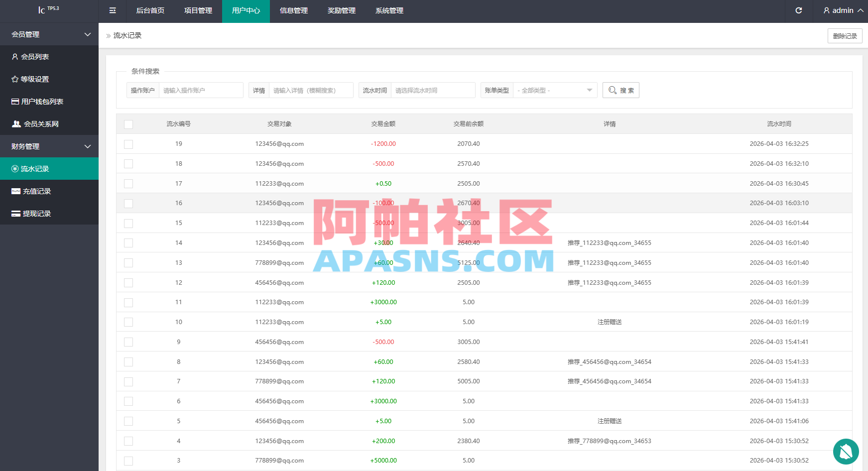Open 会员列表 in the sidebar
Viewport: 868px width, 471px height.
[49, 57]
